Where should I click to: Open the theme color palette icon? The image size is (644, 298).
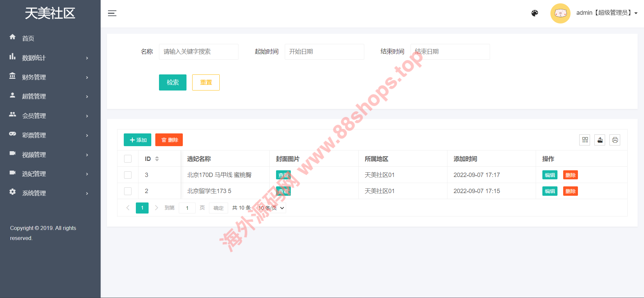pos(535,13)
